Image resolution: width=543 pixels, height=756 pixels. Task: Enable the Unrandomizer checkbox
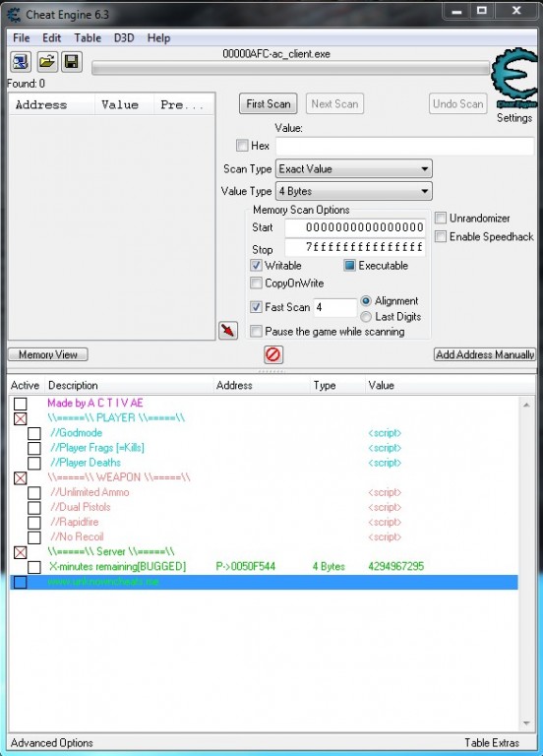click(441, 218)
